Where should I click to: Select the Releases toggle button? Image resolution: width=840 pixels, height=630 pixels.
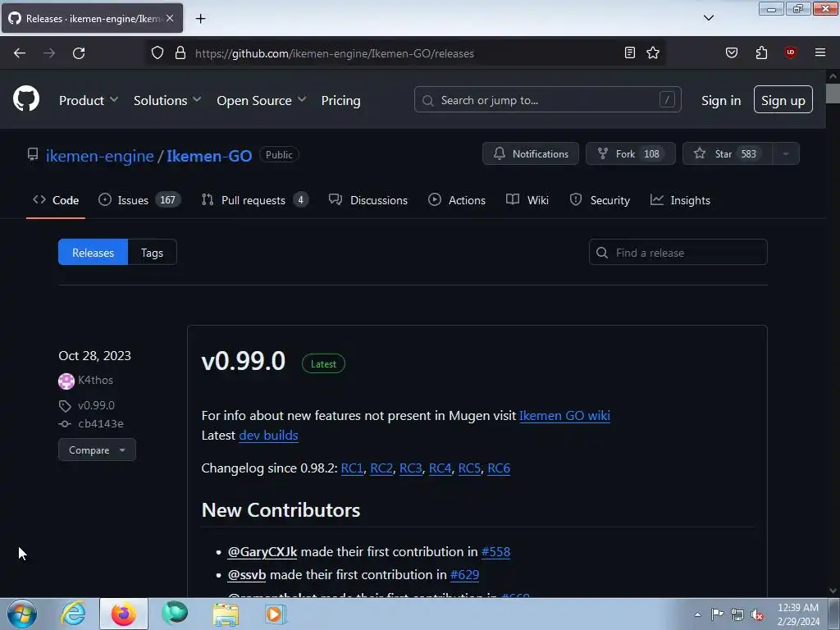click(94, 252)
